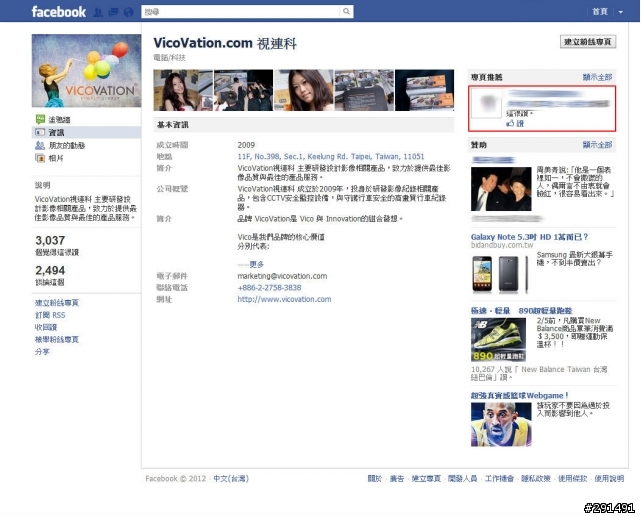
Task: Click the VicoVation.com page title
Action: pos(225,43)
